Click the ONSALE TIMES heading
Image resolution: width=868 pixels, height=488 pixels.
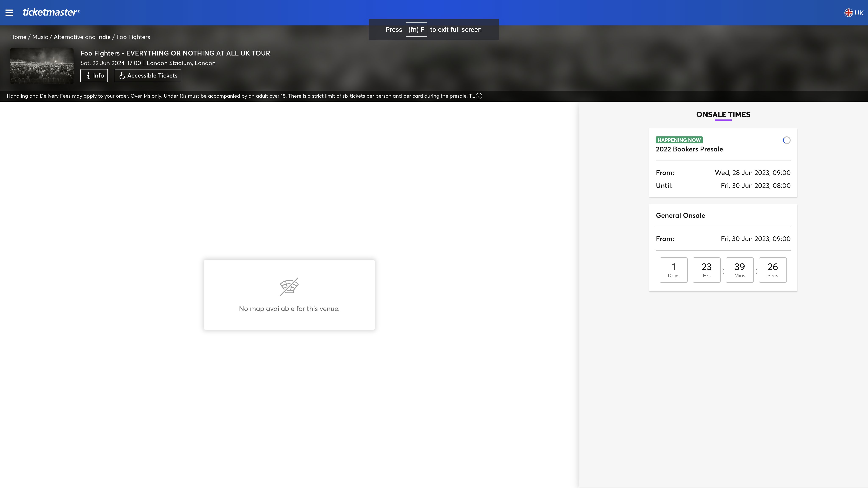(723, 115)
